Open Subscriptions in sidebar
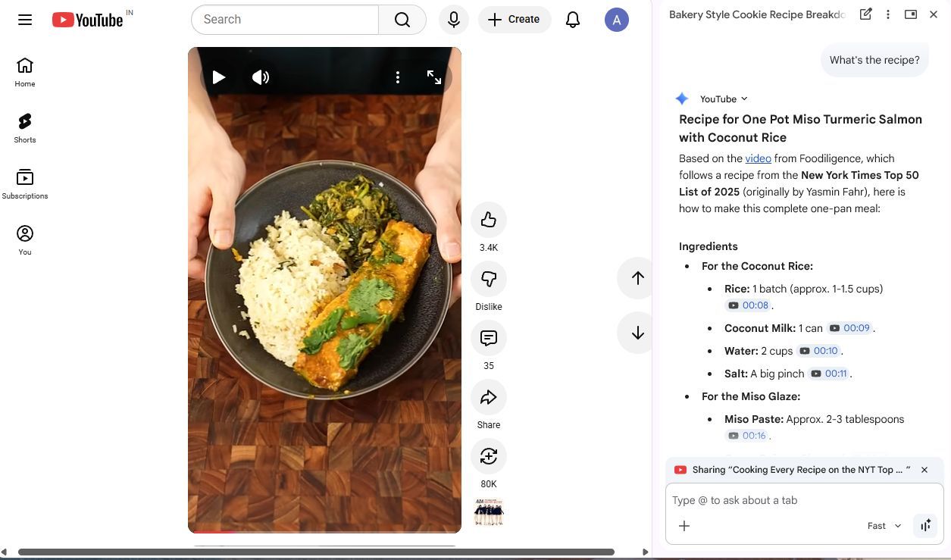 click(x=25, y=184)
